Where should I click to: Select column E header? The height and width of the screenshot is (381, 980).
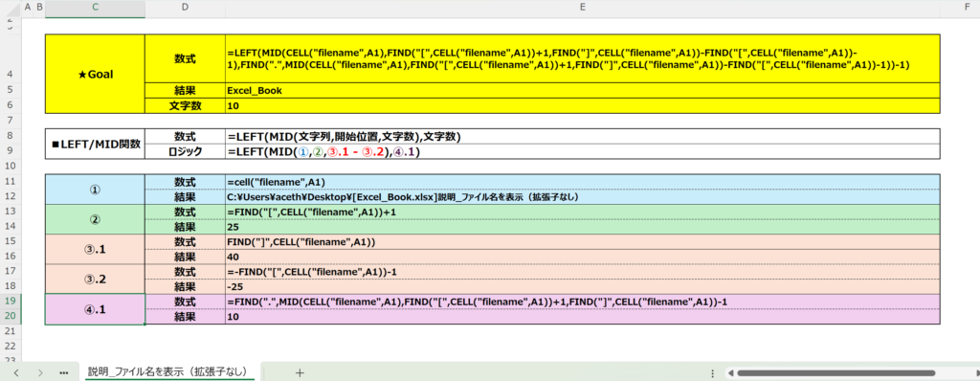583,8
